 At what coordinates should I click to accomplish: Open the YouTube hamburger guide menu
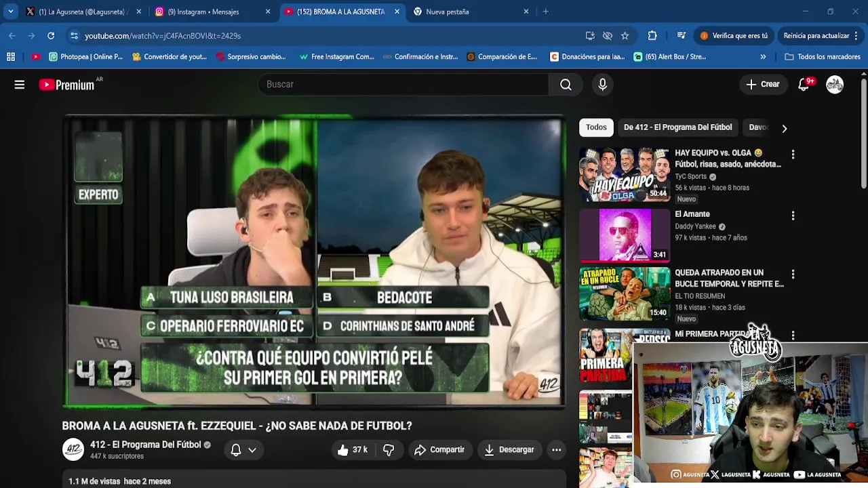[20, 85]
